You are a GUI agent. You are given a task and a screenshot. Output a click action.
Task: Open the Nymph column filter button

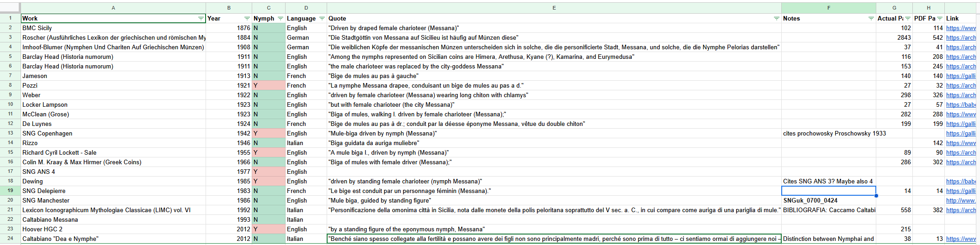(281, 19)
